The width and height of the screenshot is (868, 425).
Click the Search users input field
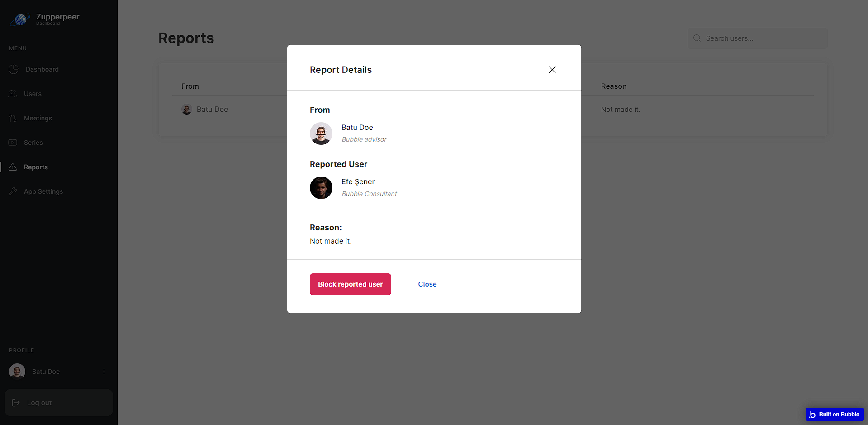[758, 38]
